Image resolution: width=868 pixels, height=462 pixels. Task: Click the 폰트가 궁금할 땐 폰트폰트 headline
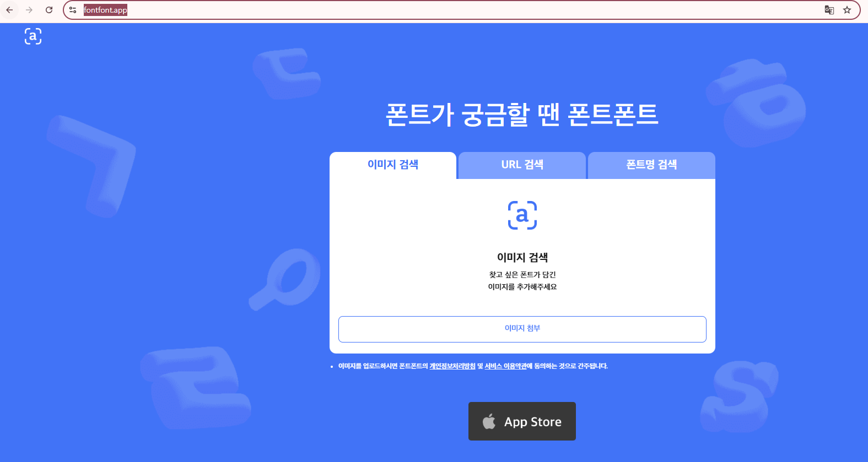tap(522, 115)
